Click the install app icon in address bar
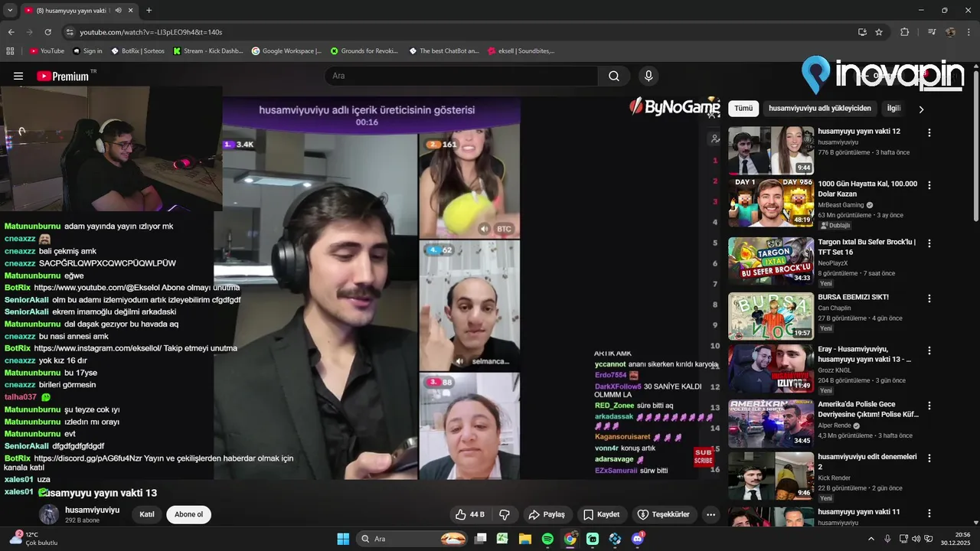 pyautogui.click(x=862, y=32)
